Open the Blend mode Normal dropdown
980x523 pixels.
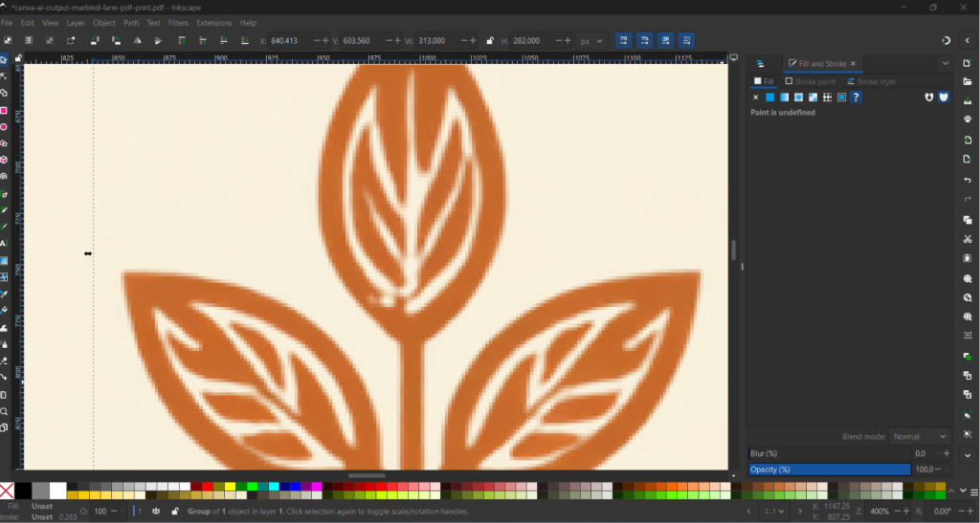[920, 436]
